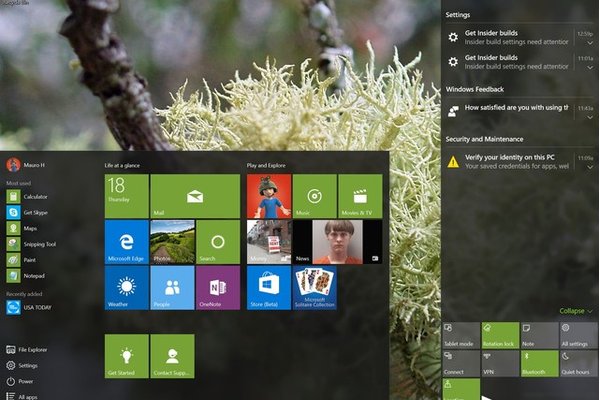Screen dimensions: 600x400
Task: Open the Search (Cortana) tile
Action: (x=218, y=242)
